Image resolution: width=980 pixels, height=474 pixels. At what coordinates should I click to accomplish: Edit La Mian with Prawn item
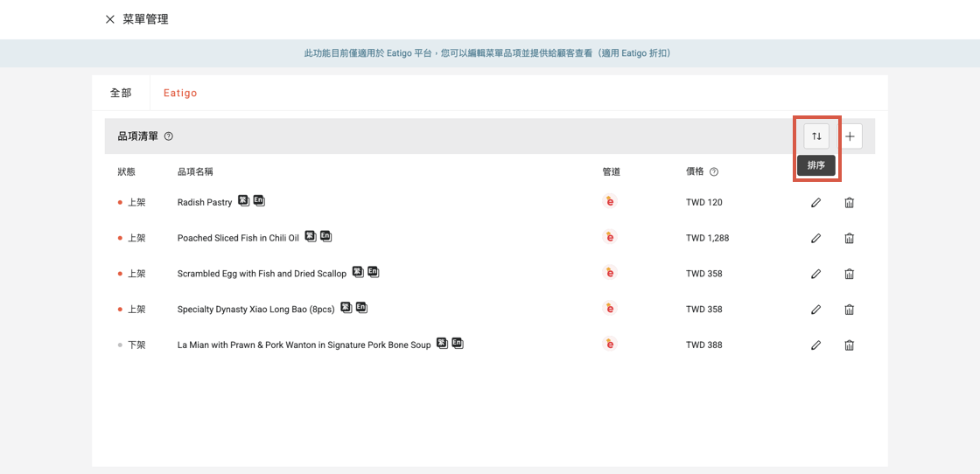(816, 345)
